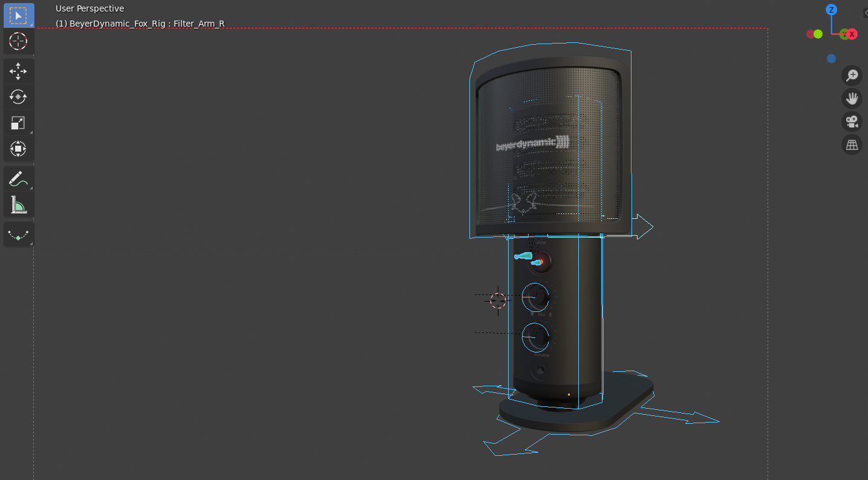Snap view by clicking gizmo Z axis

(831, 10)
